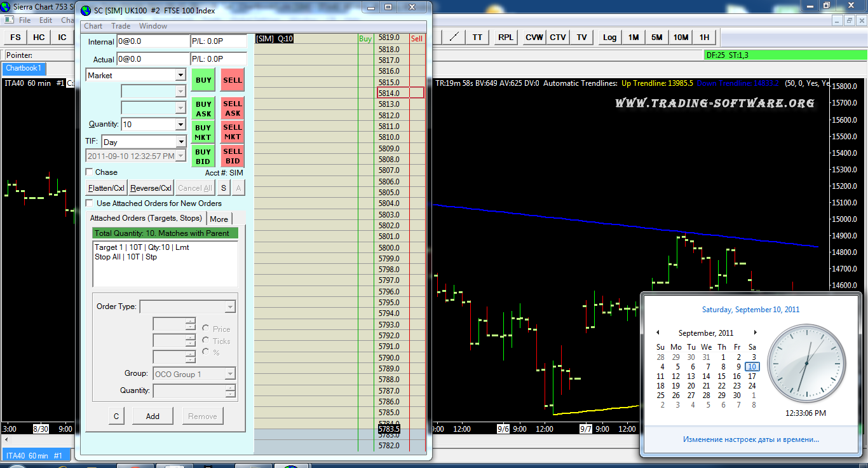The width and height of the screenshot is (868, 468).
Task: Switch to the More tab
Action: click(x=219, y=219)
